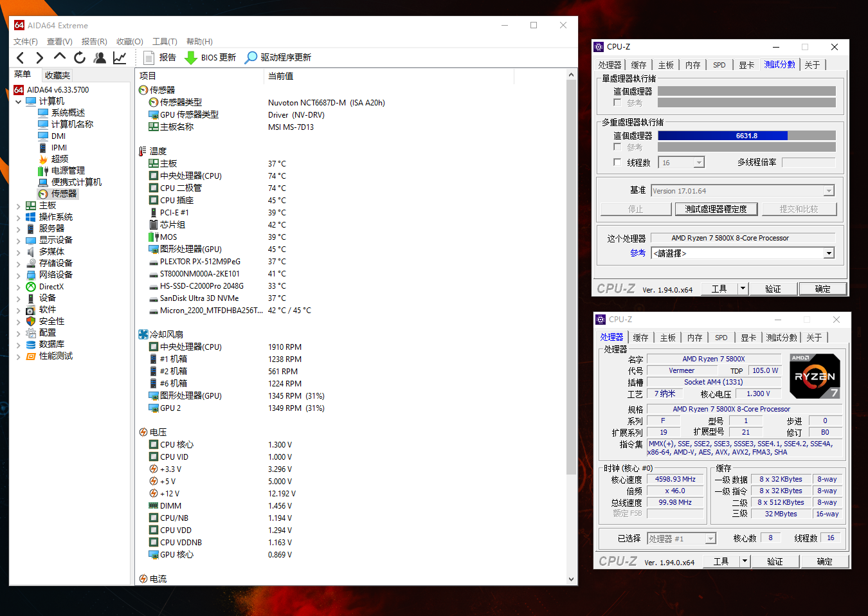
Task: Open the graph chart icon in toolbar
Action: [120, 58]
